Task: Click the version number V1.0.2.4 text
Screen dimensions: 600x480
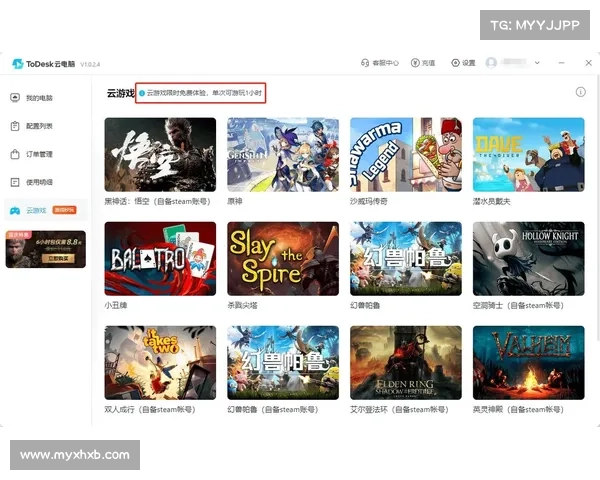Action: point(90,64)
